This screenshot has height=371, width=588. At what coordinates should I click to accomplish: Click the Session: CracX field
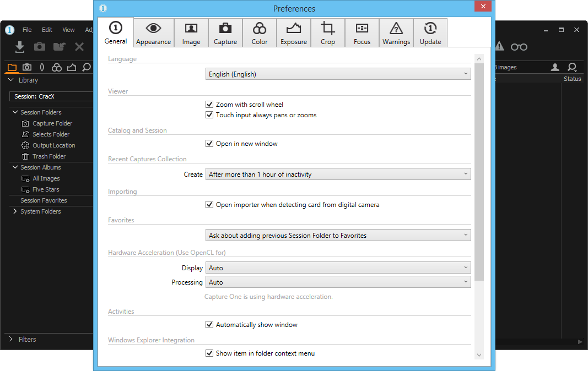coord(51,96)
